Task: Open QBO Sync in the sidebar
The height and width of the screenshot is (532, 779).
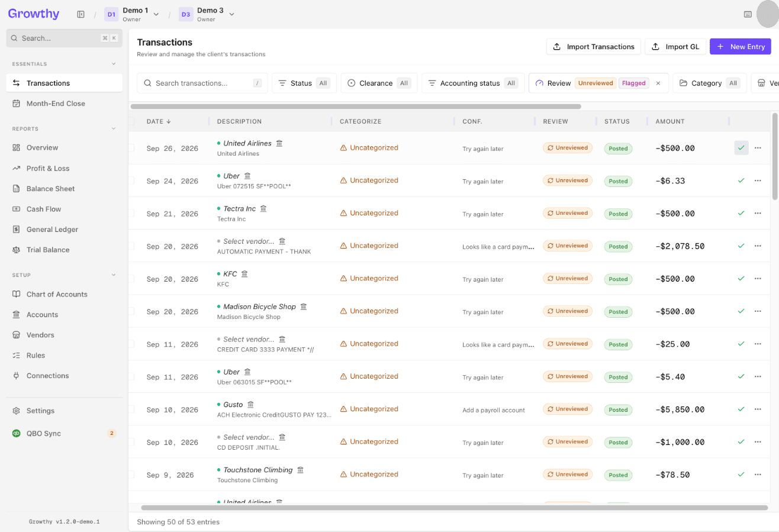Action: click(x=65, y=433)
